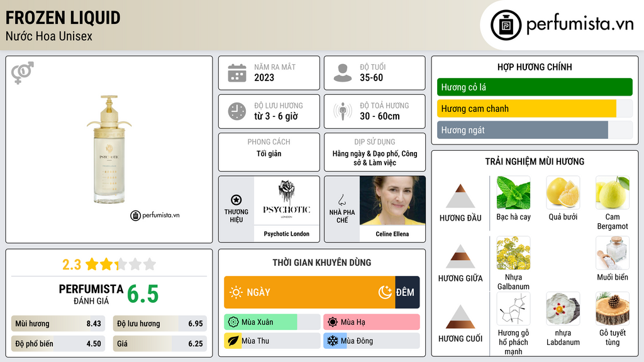Click the HỢP HƯƠNG CHÍNH heading

tap(535, 67)
